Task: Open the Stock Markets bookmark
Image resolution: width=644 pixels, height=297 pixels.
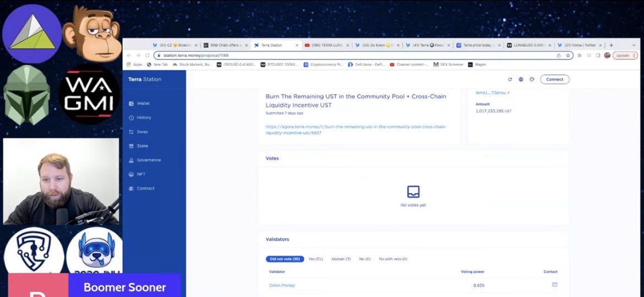Action: tap(192, 64)
